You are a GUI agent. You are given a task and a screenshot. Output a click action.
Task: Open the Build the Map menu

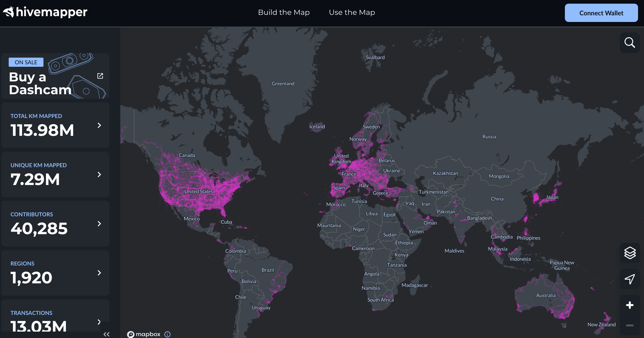point(284,13)
